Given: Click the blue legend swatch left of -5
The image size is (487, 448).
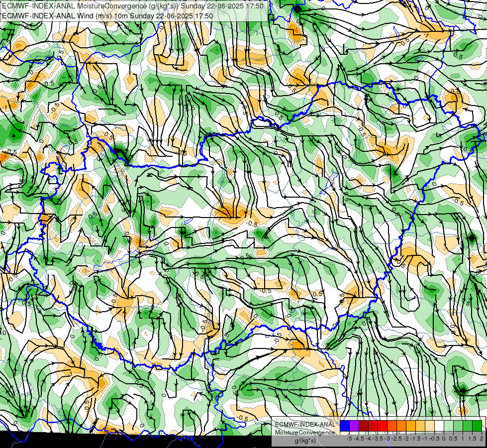Looking at the screenshot, I should click(345, 426).
